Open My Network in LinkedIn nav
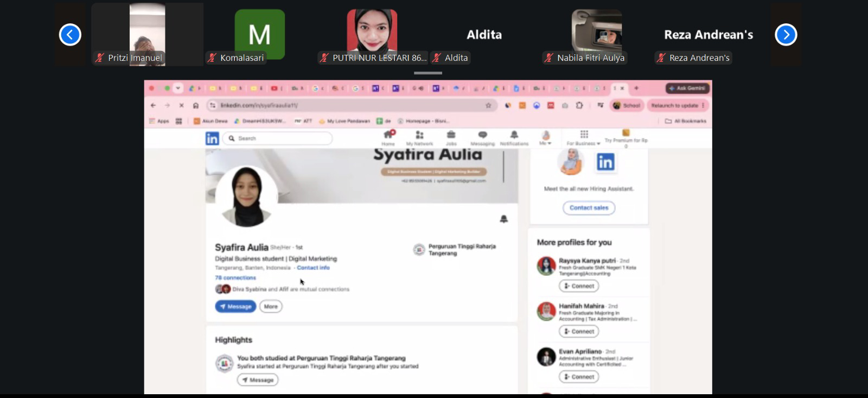868x398 pixels. [x=419, y=138]
